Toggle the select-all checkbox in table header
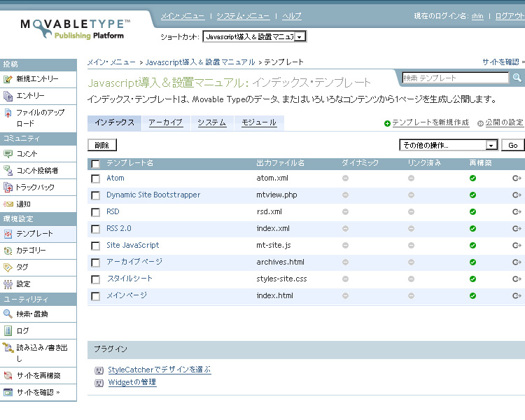The image size is (525, 420). pos(95,164)
